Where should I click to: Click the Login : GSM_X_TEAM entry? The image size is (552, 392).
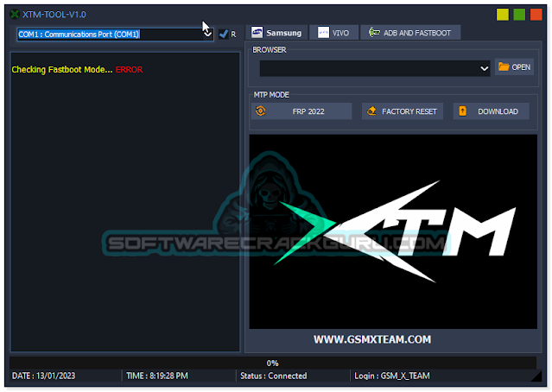(392, 376)
